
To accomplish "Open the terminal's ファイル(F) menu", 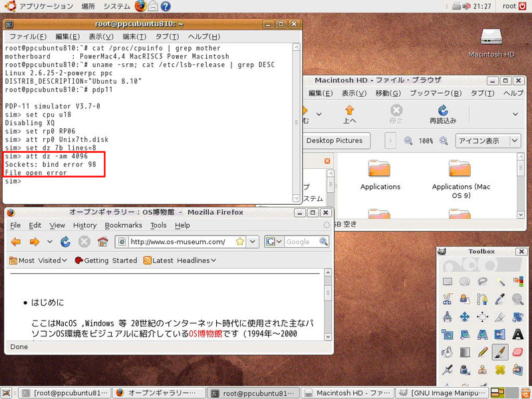I will [28, 37].
